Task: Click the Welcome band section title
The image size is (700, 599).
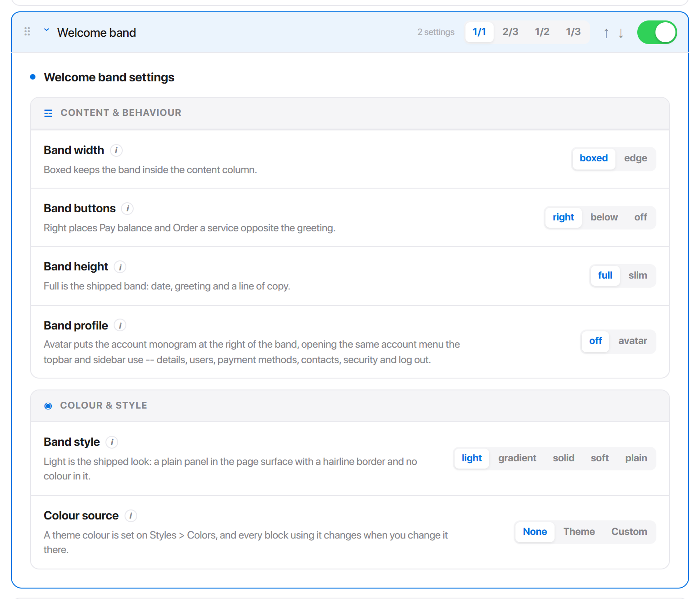Action: (97, 33)
